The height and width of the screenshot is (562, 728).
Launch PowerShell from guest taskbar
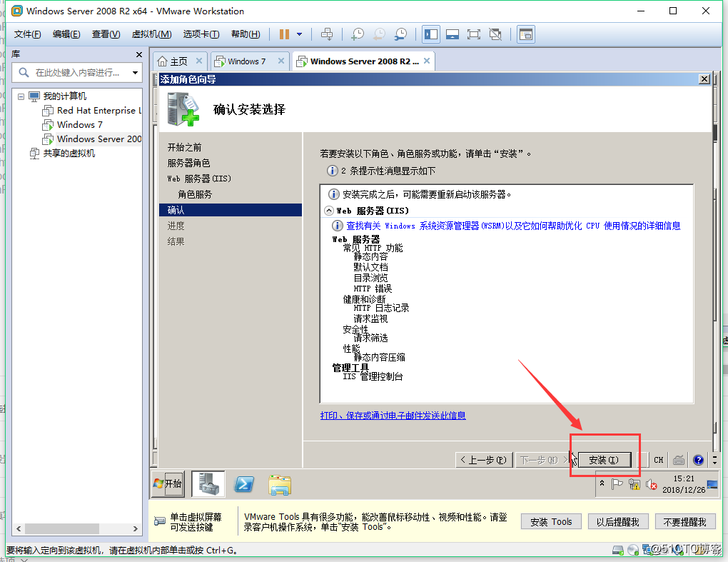click(x=244, y=484)
